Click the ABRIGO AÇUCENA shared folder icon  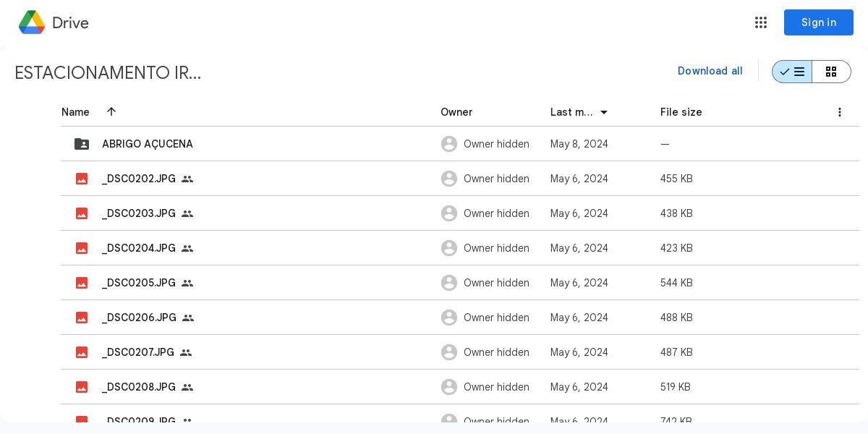(82, 144)
